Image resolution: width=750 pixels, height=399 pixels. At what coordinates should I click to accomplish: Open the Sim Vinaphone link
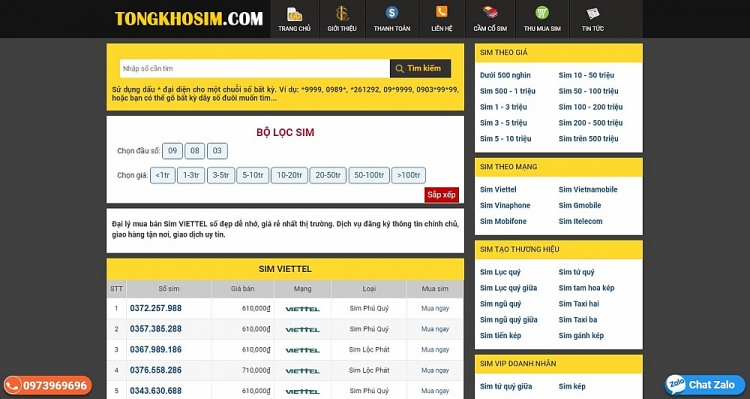click(x=505, y=205)
